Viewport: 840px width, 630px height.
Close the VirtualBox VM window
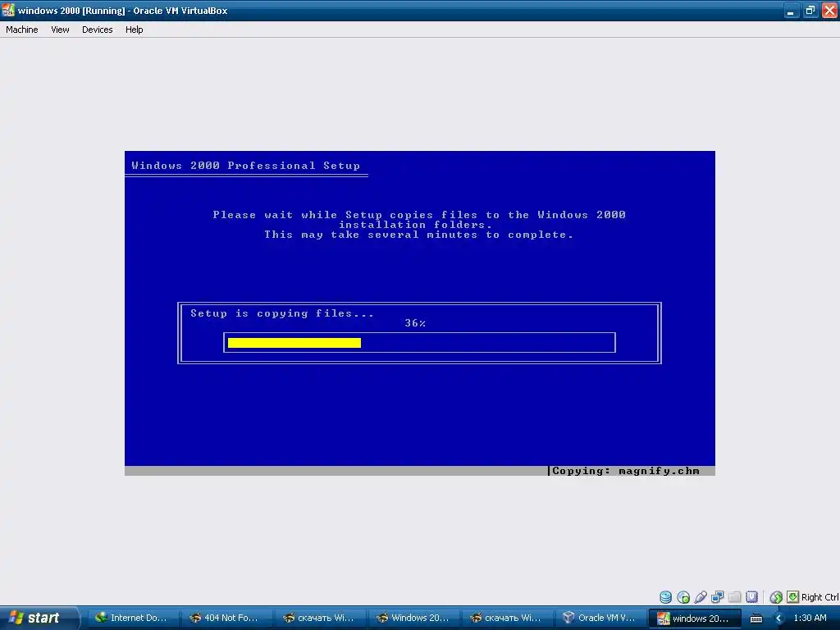[829, 10]
